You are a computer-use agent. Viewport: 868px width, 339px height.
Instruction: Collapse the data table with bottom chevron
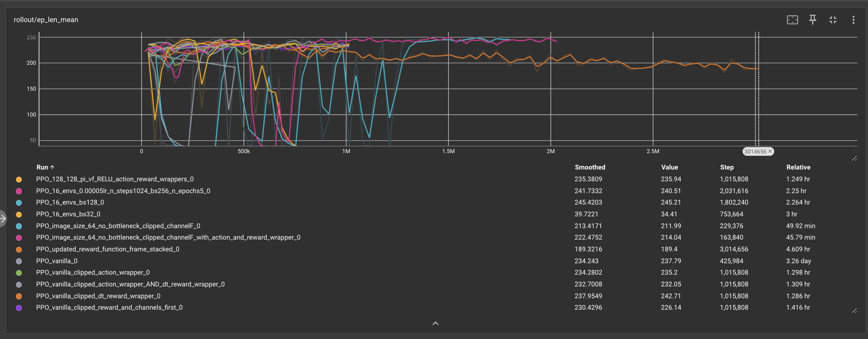point(435,323)
